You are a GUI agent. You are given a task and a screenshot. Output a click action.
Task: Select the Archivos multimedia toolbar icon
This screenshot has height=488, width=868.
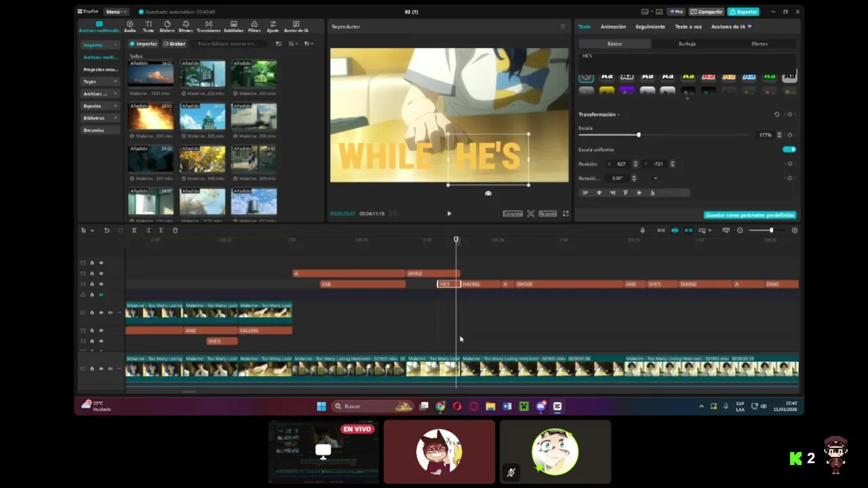[x=99, y=26]
